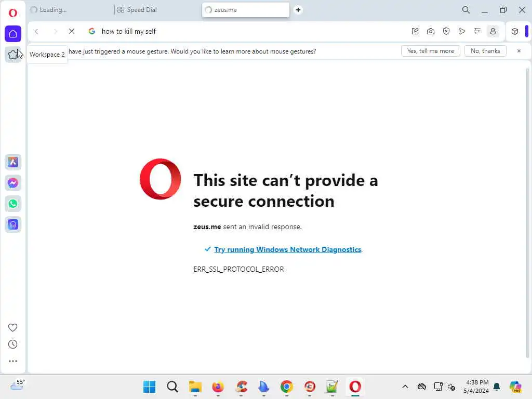Open Windows taskbar search
532x399 pixels.
coord(172,387)
